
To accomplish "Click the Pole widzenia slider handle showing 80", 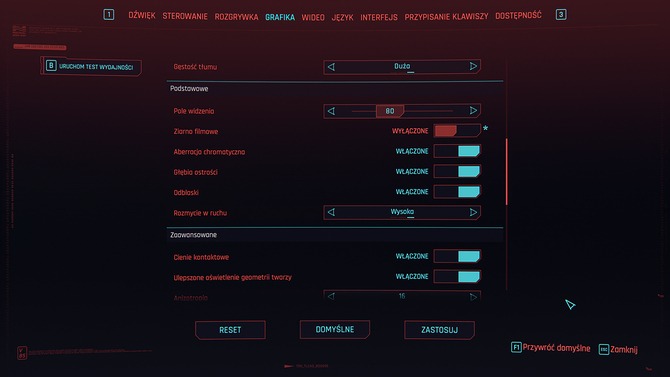I will pos(390,111).
